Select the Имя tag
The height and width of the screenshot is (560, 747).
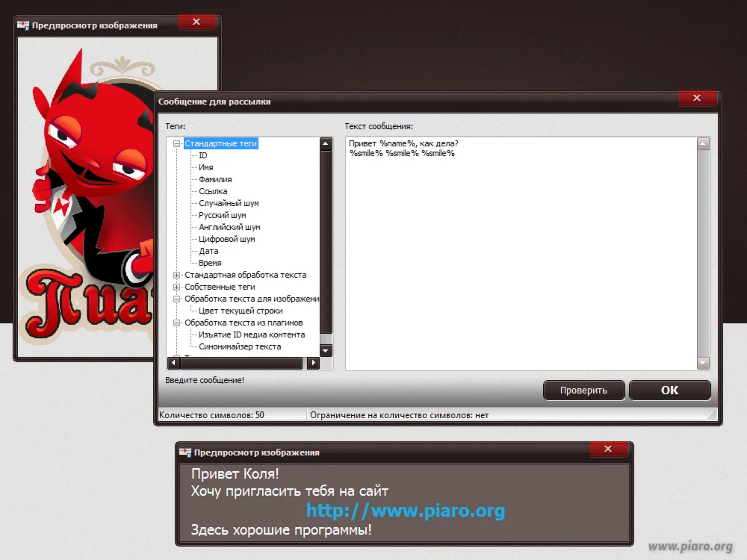[x=206, y=167]
